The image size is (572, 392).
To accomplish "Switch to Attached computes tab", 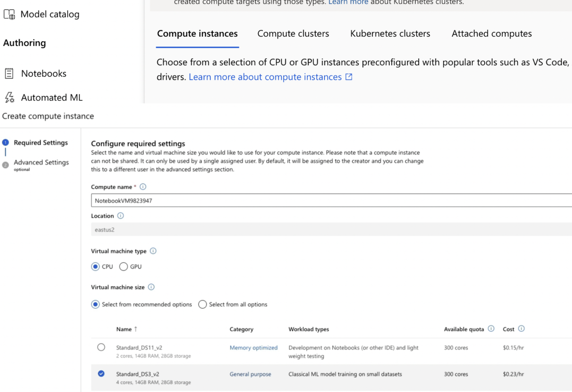I will pyautogui.click(x=492, y=33).
